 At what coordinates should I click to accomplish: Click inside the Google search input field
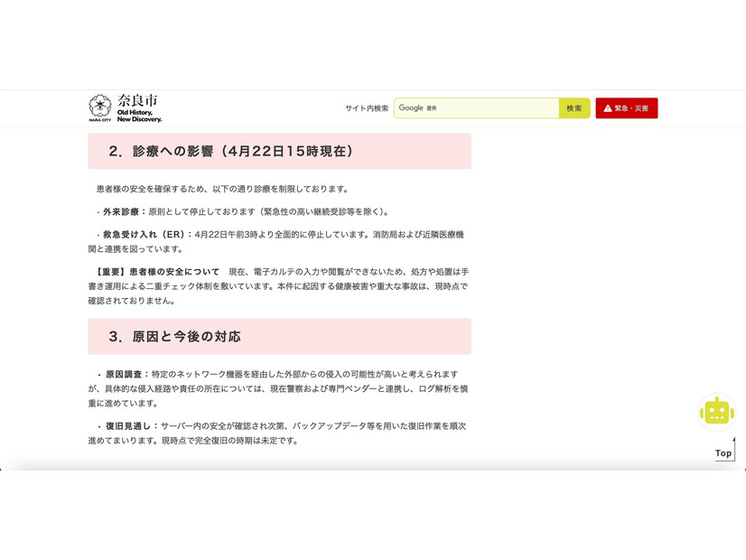coord(479,107)
